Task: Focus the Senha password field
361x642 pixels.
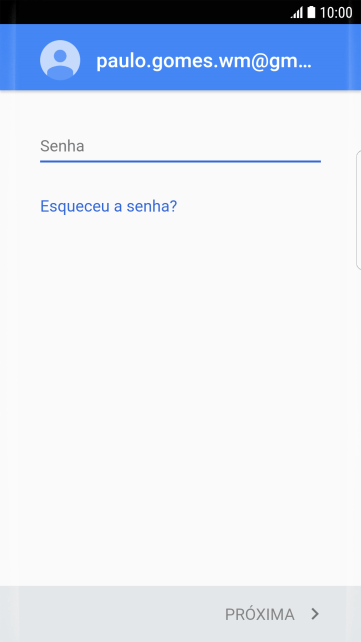Action: [180, 147]
